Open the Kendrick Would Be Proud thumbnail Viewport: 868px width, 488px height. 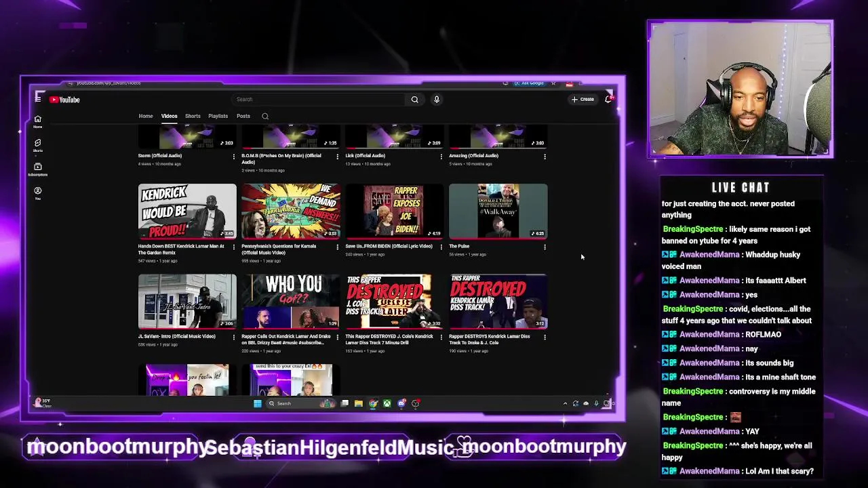tap(187, 211)
